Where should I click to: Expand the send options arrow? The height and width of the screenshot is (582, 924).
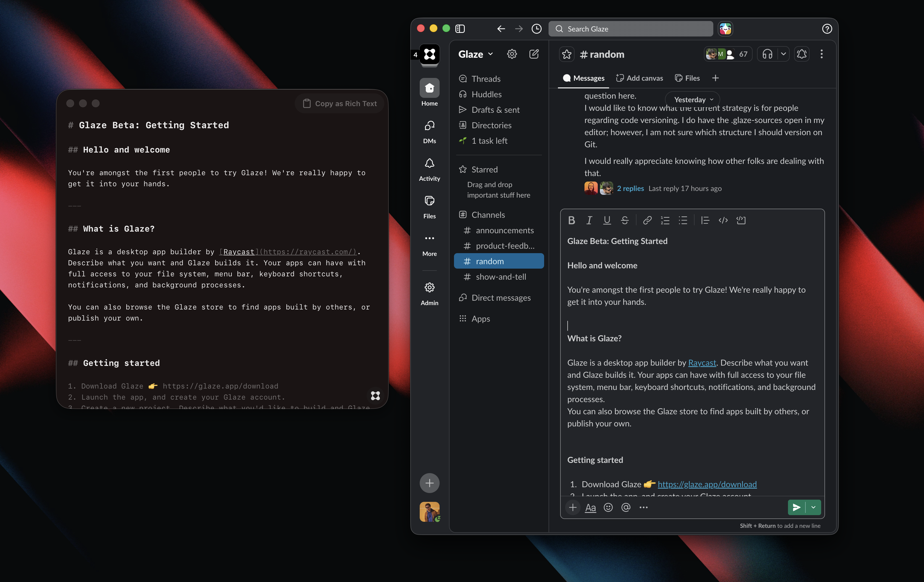[x=813, y=507]
